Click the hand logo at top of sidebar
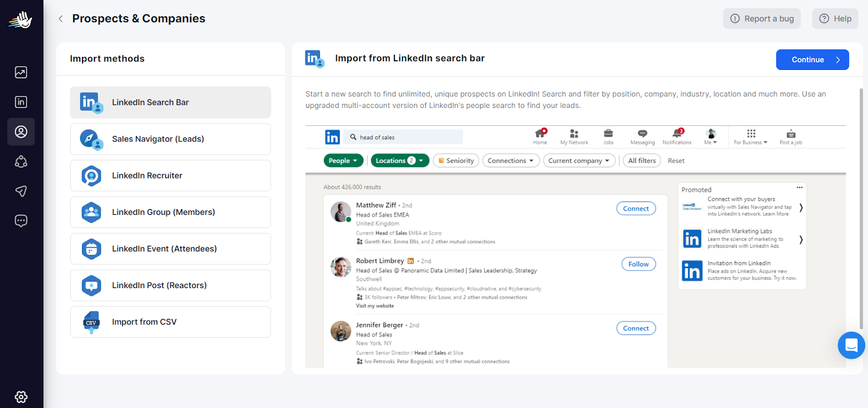The width and height of the screenshot is (868, 408). [21, 20]
